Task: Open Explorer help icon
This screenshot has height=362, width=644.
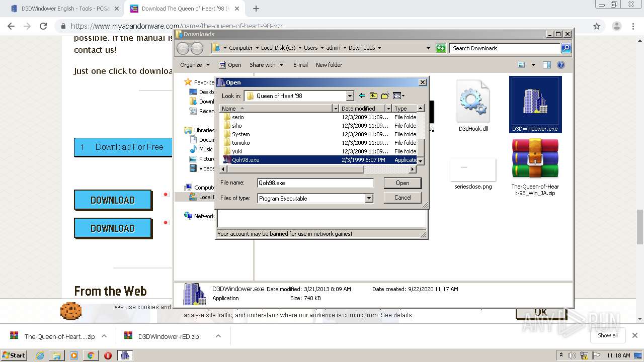Action: pyautogui.click(x=561, y=65)
